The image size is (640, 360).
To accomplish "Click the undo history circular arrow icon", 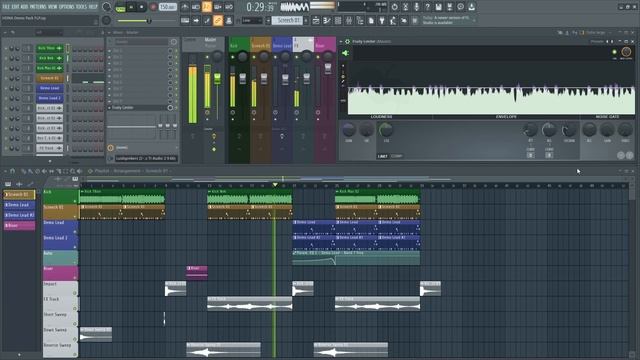I will pos(394,7).
